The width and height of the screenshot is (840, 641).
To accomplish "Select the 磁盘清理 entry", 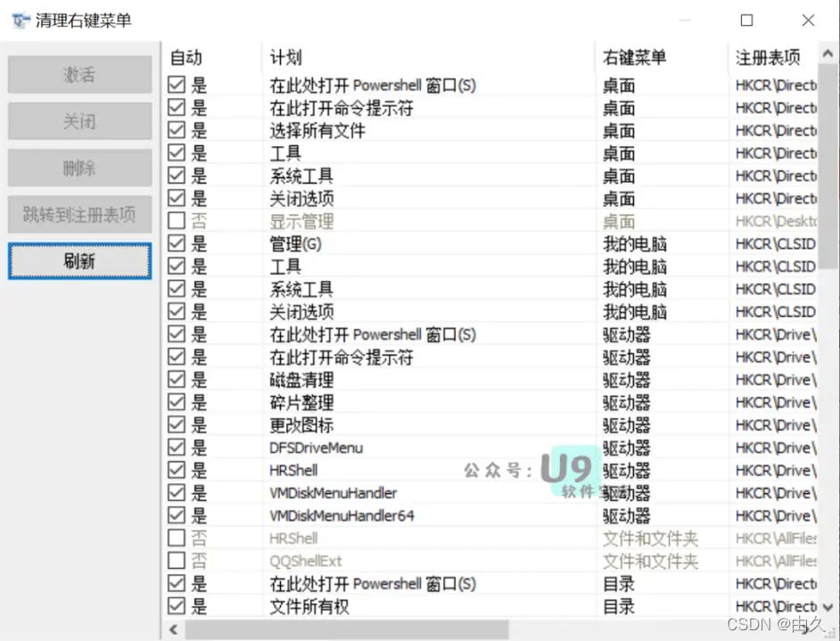I will click(x=301, y=380).
